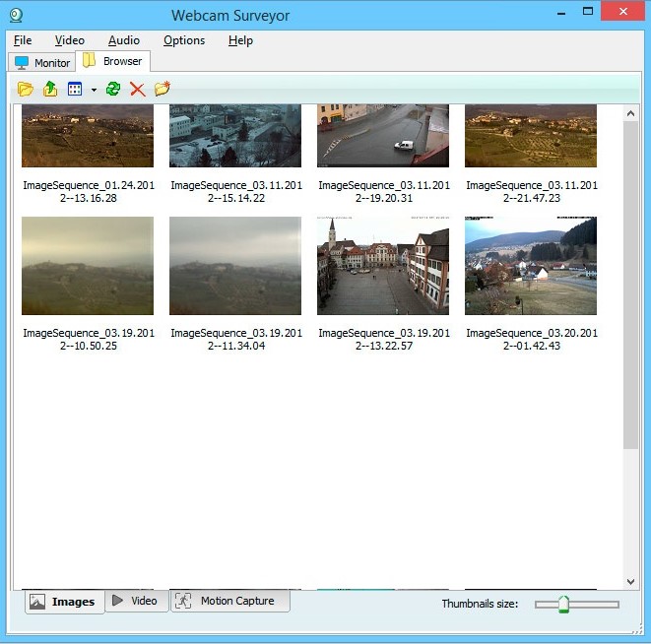Select thumbnail ImageSequence_01.24.2012--13.16.28
Viewport: 651px width, 644px height.
click(x=88, y=136)
